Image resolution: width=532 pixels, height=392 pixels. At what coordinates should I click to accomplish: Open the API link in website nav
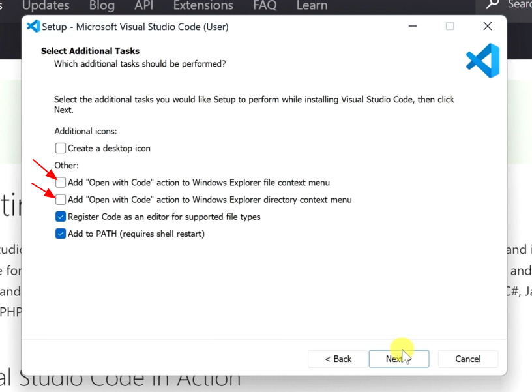144,5
